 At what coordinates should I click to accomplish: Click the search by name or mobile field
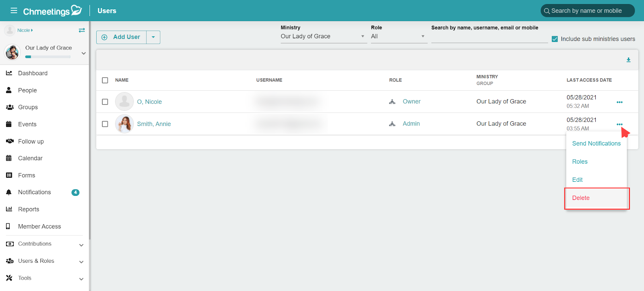(x=588, y=11)
